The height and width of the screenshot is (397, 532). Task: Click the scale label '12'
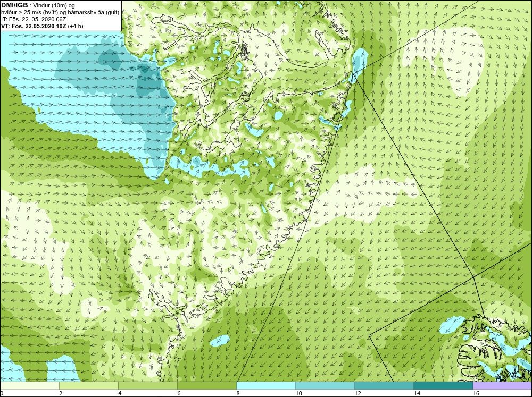click(x=358, y=393)
